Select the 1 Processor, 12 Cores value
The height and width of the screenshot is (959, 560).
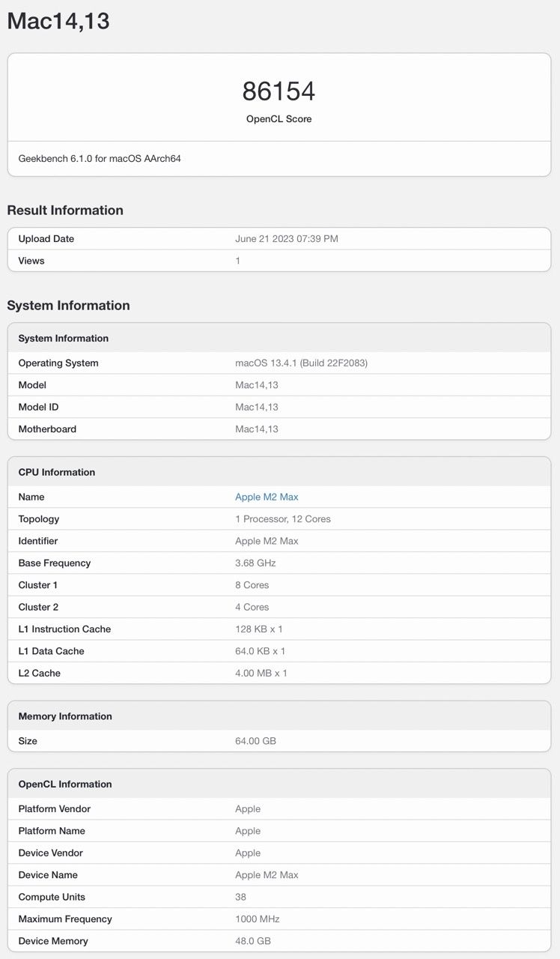[x=283, y=519]
